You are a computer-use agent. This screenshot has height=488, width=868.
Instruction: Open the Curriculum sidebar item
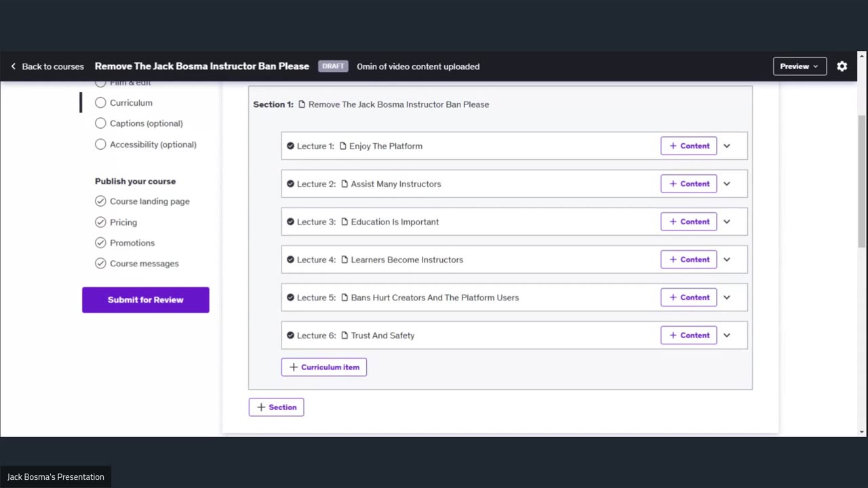[131, 103]
